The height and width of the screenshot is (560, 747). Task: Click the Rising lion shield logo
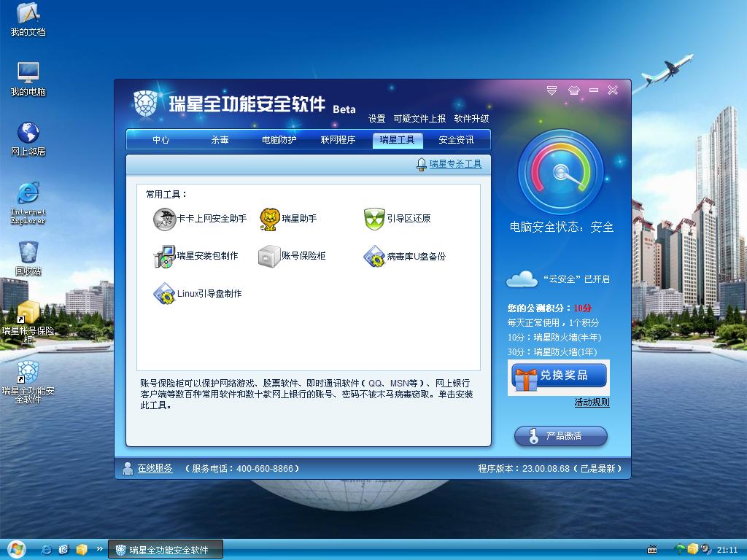click(x=145, y=104)
